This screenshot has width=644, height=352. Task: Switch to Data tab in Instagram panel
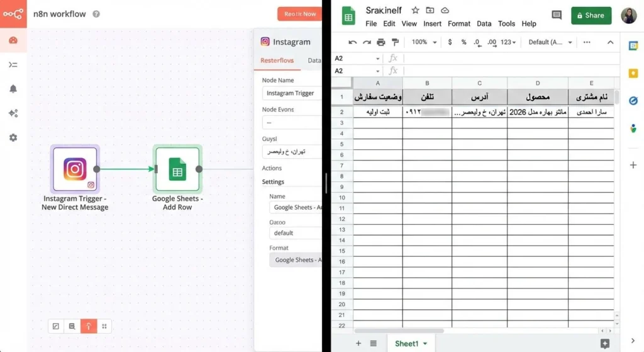pos(314,60)
